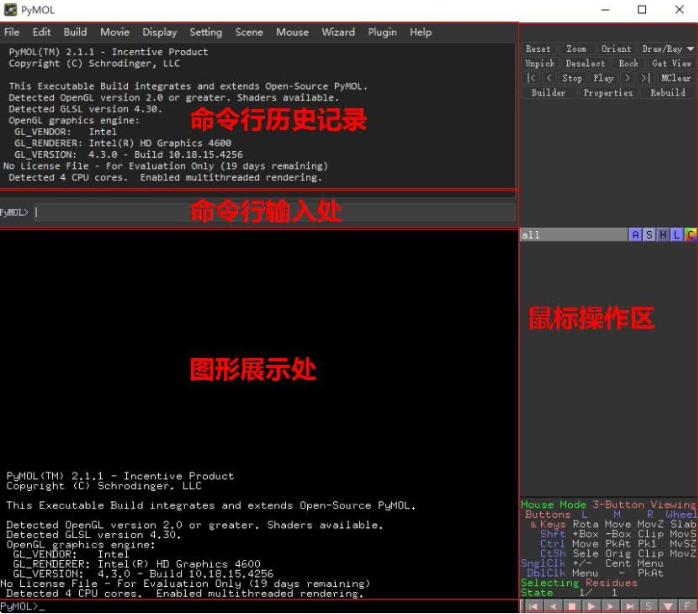
Task: Toggle the bottom F fullscreen button
Action: [x=687, y=606]
